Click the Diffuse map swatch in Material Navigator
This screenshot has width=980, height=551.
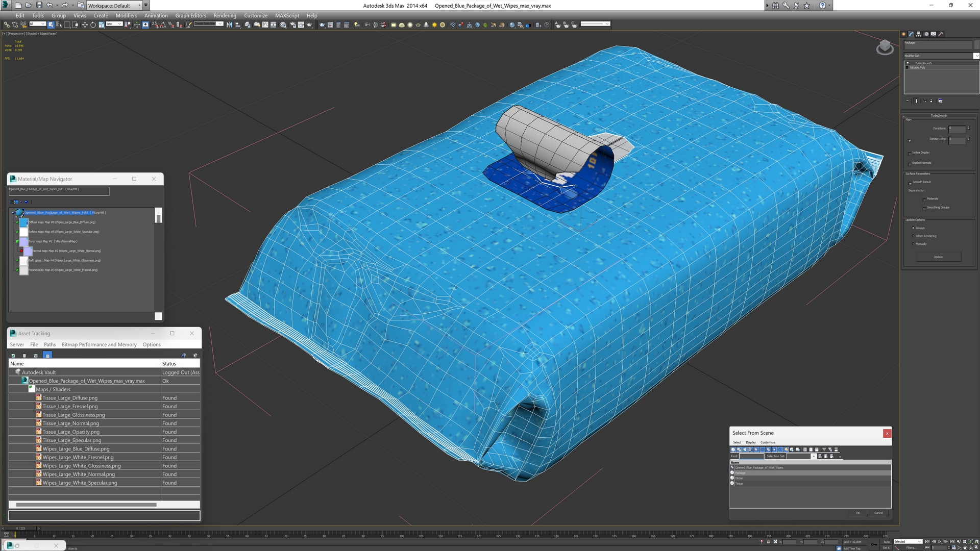(23, 222)
